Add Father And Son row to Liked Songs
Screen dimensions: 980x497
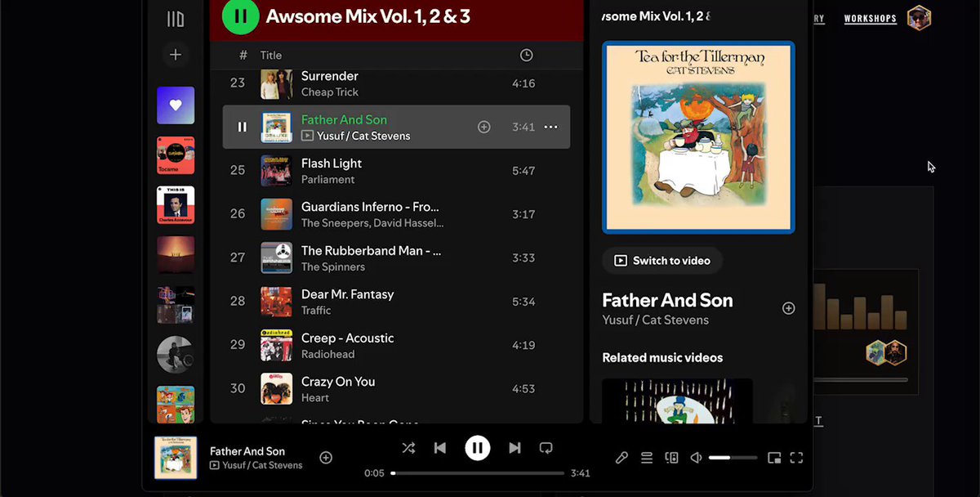(484, 127)
